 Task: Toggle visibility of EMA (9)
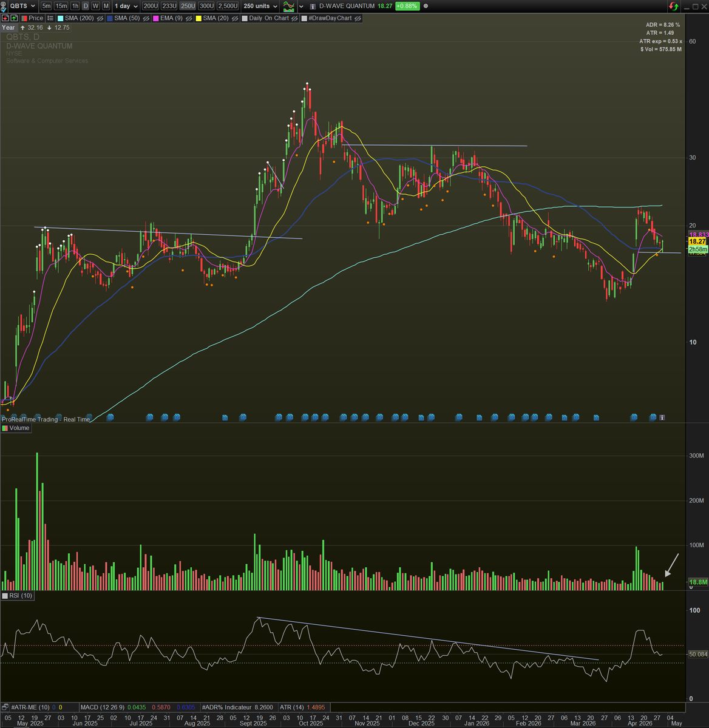189,18
